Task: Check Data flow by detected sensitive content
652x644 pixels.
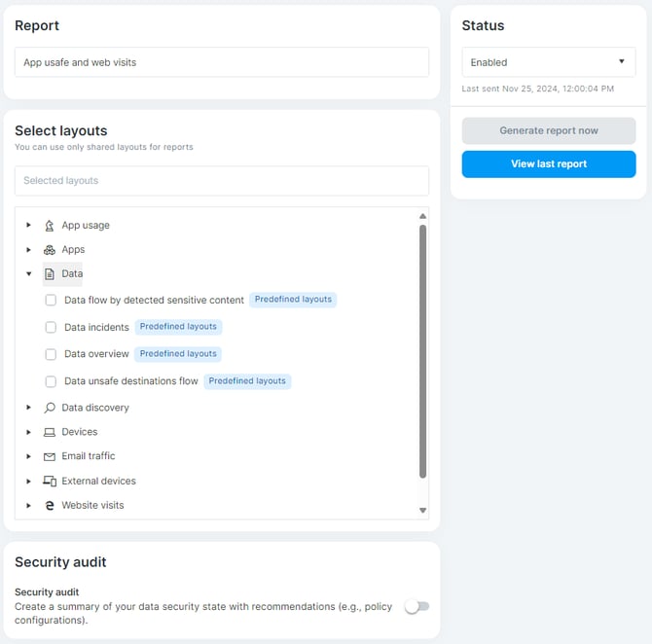Action: click(x=52, y=301)
